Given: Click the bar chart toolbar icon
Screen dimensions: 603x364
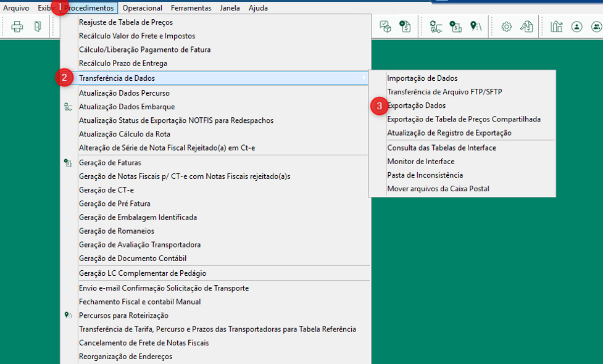Looking at the screenshot, I should [557, 27].
